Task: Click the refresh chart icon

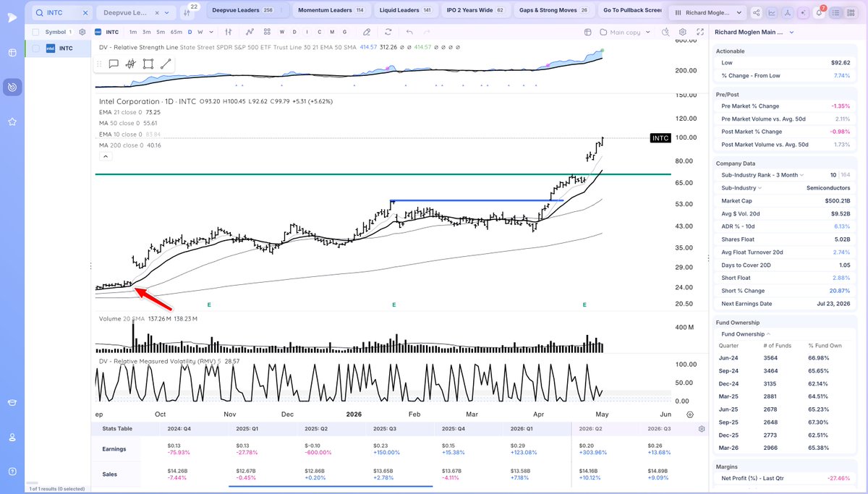Action: pyautogui.click(x=388, y=33)
